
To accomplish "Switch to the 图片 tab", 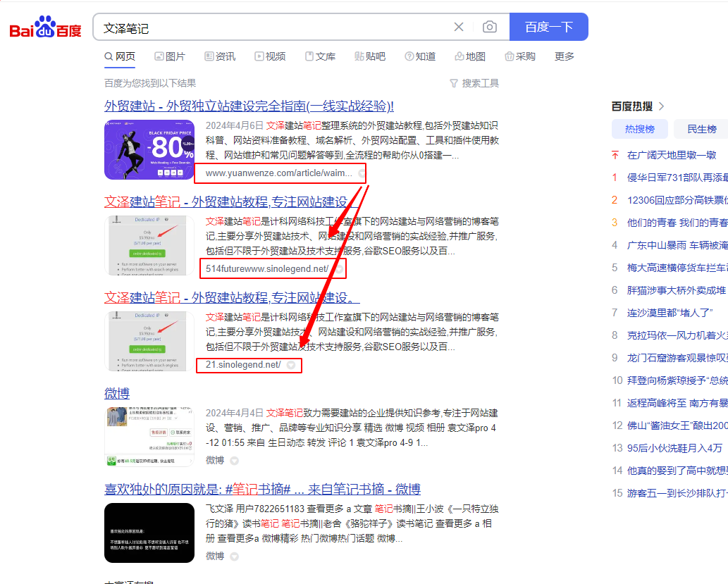I will [x=170, y=56].
